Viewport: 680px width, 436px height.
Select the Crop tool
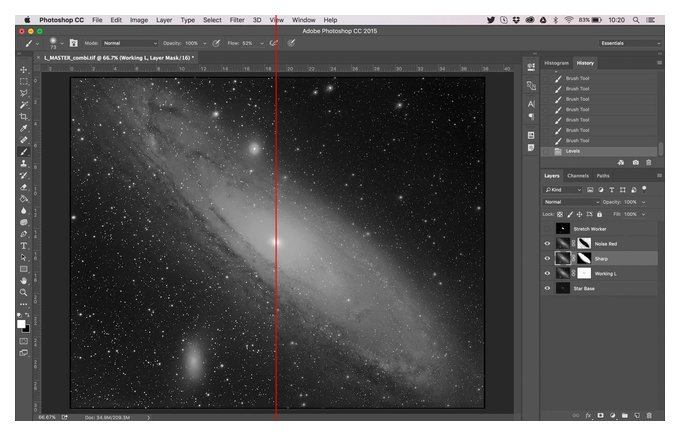coord(23,116)
